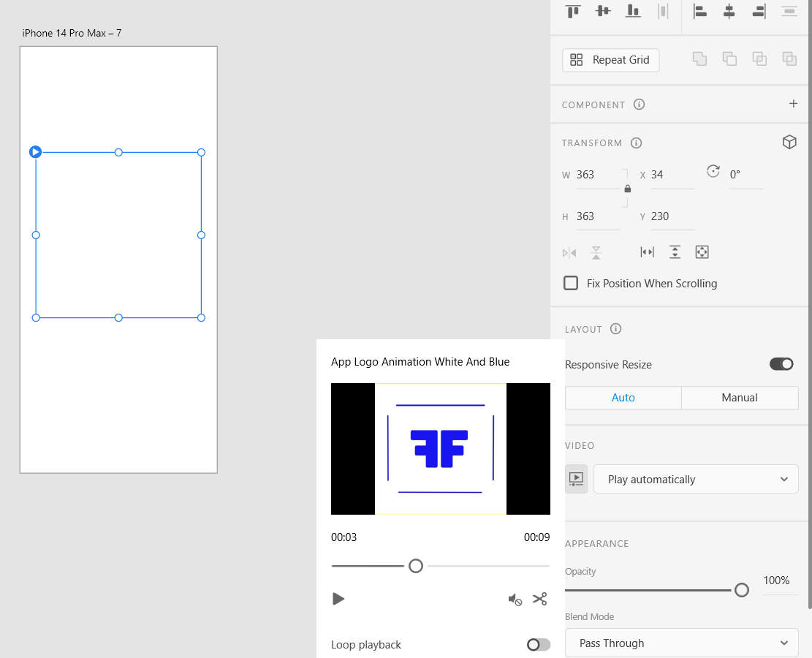Play the logo animation video preview

pyautogui.click(x=338, y=599)
